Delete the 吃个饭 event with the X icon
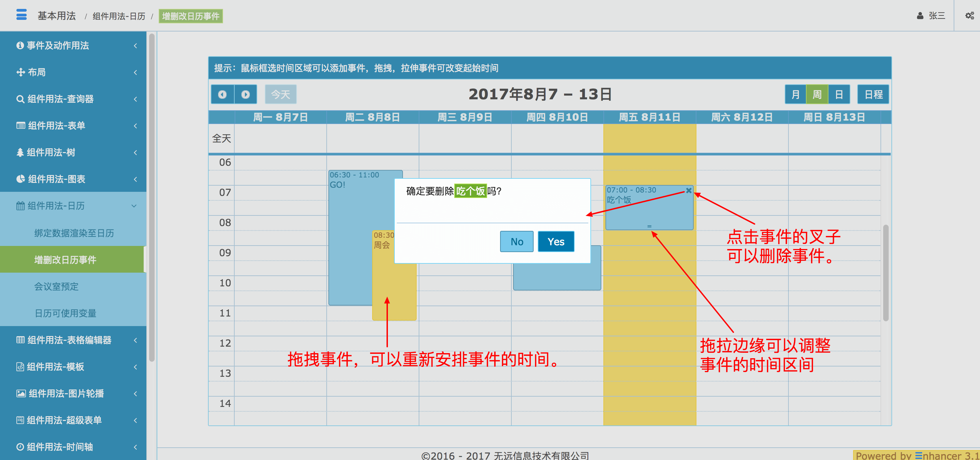This screenshot has height=460, width=980. (688, 190)
